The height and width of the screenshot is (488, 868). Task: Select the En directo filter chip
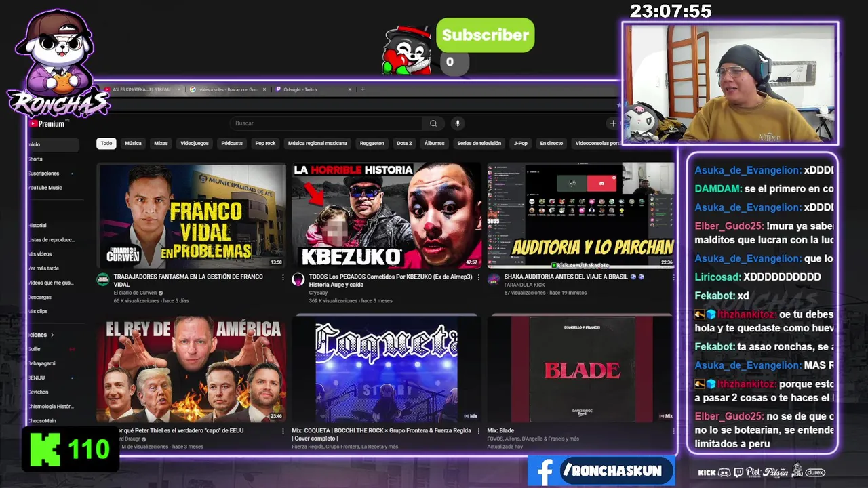coord(551,143)
